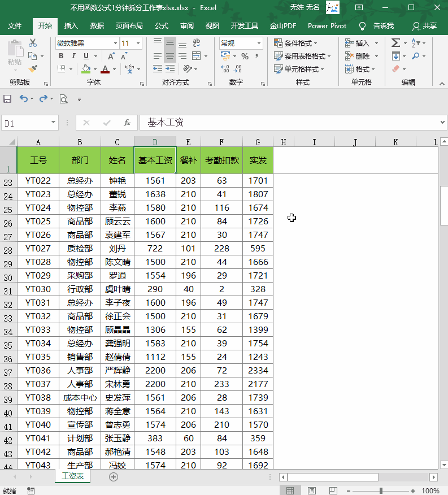Image resolution: width=448 pixels, height=495 pixels.
Task: Increase font size with large A icon
Action: point(111,56)
